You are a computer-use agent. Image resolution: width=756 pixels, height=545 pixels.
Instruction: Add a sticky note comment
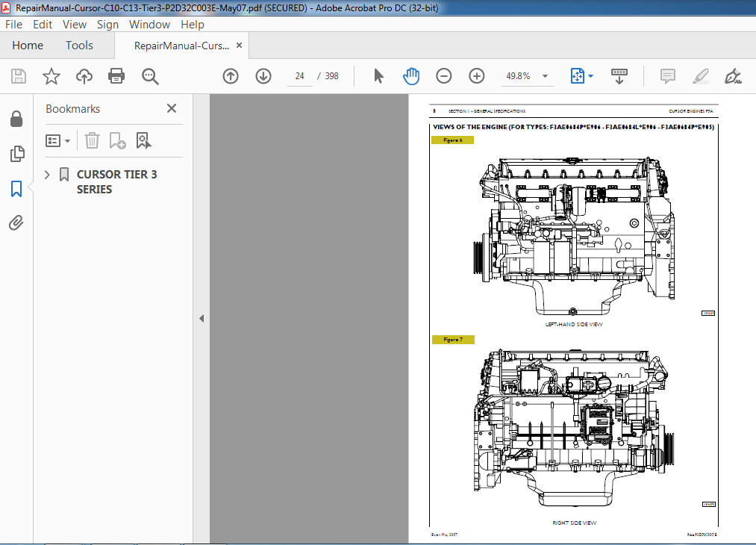[x=667, y=76]
